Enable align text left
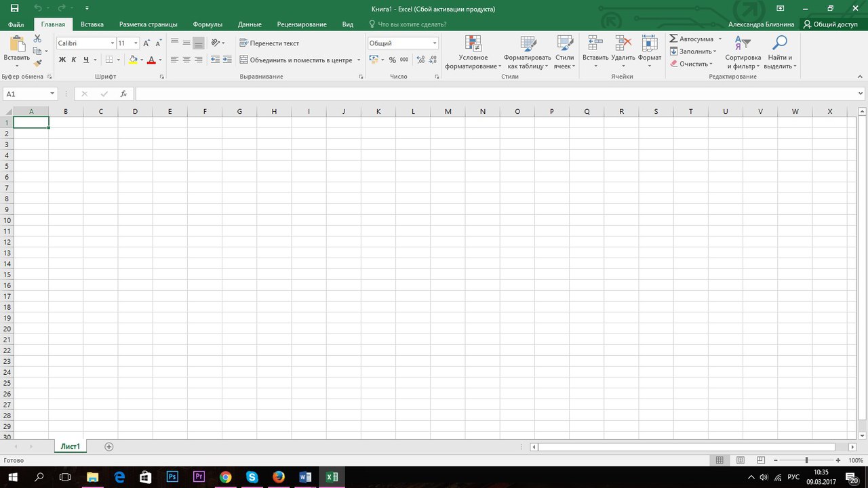 174,60
